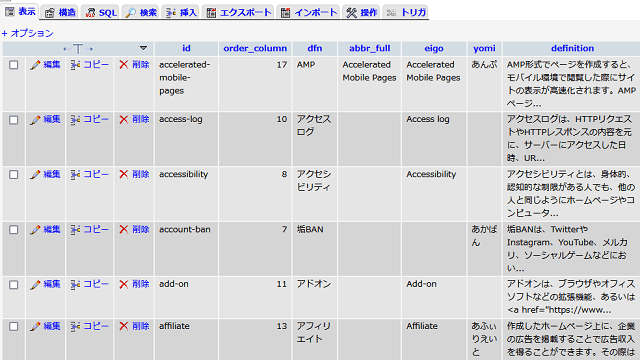Open the column options dropdown arrow in header
640x360 pixels.
point(143,48)
